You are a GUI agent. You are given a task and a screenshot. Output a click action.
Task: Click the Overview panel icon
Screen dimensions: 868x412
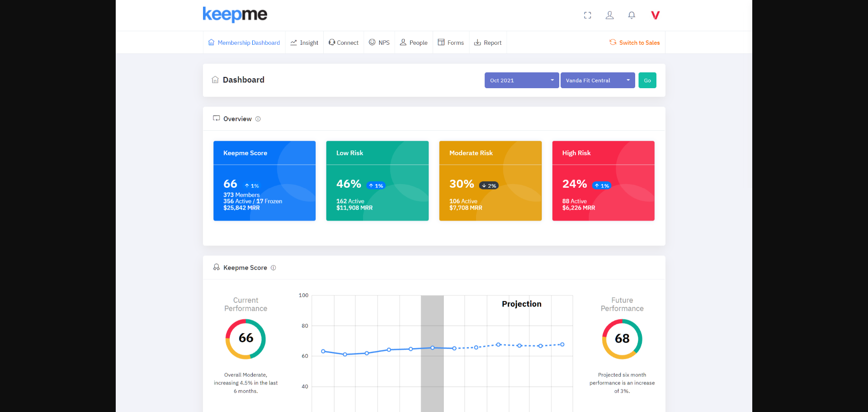click(x=217, y=118)
